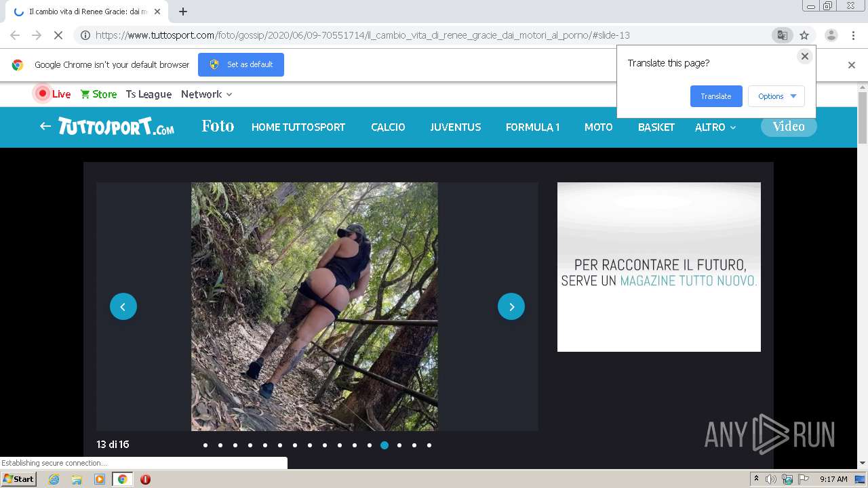Screen dimensions: 868x488
Task: Open the Moto menu item
Action: (599, 127)
